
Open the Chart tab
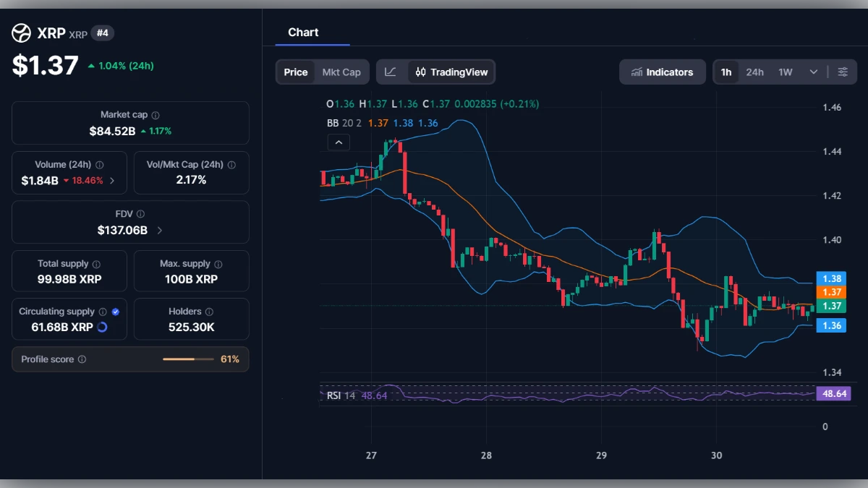303,33
